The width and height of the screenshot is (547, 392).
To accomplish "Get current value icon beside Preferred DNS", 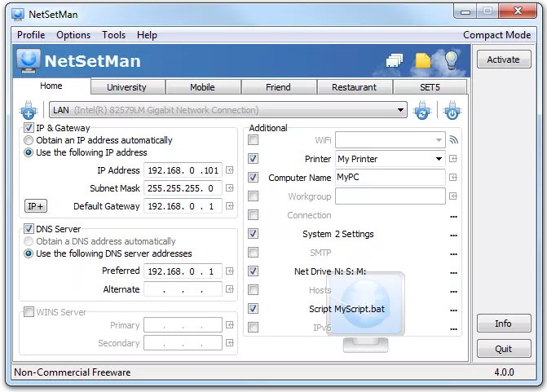I will click(230, 271).
